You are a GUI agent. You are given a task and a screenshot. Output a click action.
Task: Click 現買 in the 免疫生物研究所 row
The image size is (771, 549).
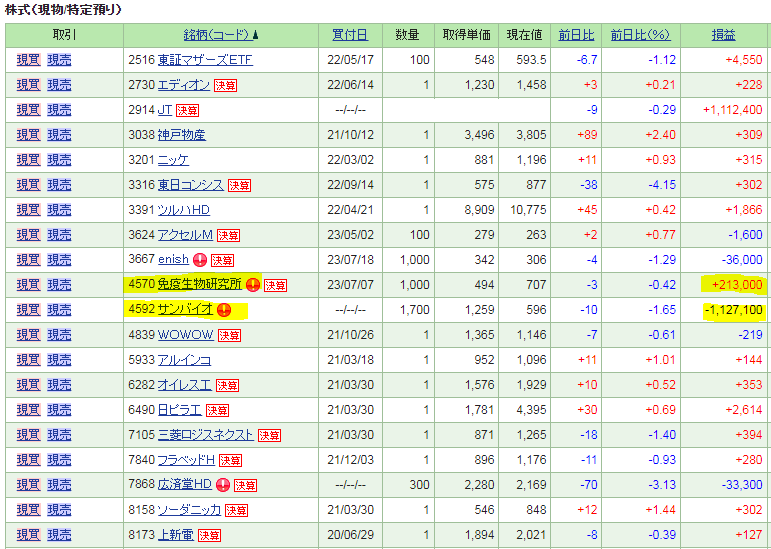[x=28, y=285]
